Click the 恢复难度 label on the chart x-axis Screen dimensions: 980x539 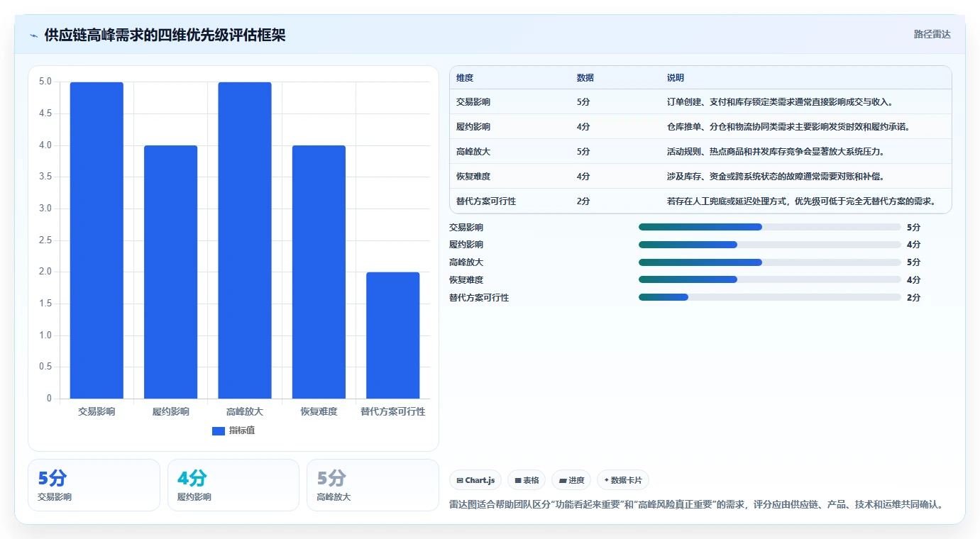(319, 411)
